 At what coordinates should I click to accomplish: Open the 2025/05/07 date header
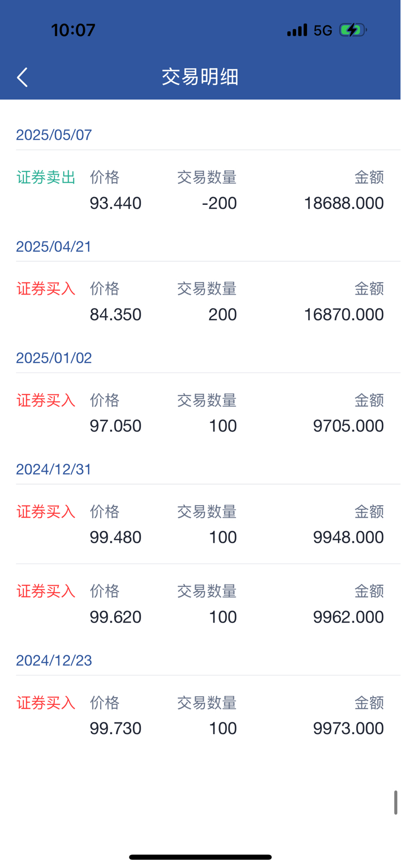(x=54, y=135)
